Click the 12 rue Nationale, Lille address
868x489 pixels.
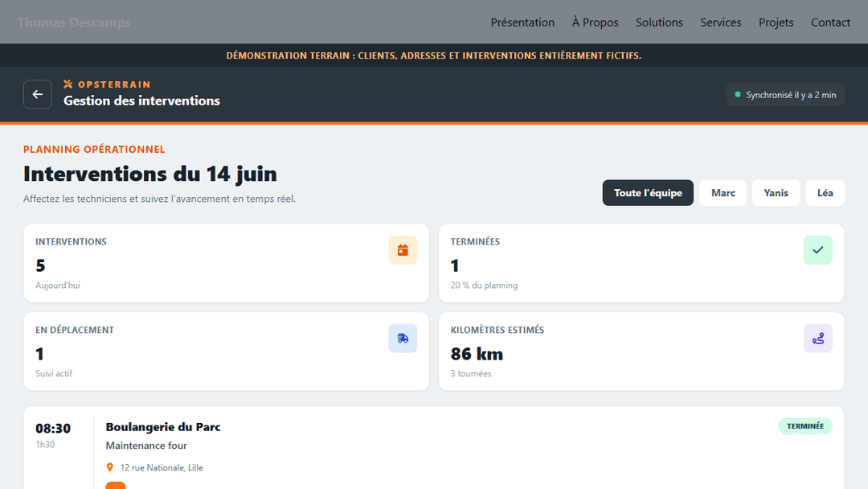tap(161, 467)
